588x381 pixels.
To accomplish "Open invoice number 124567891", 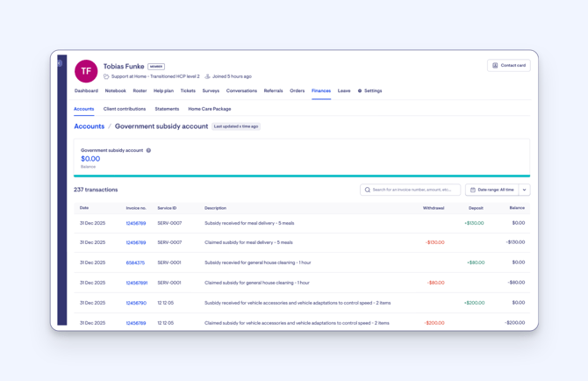I will coord(137,283).
